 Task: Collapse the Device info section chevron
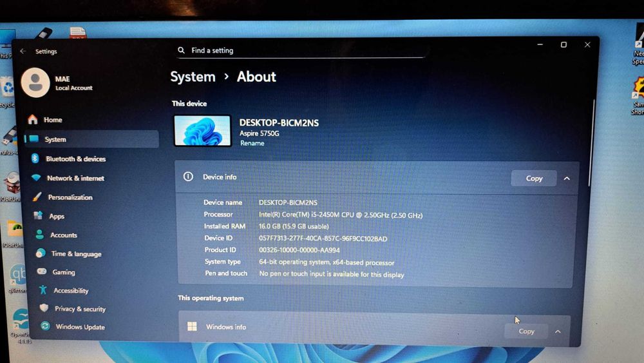[x=567, y=179]
